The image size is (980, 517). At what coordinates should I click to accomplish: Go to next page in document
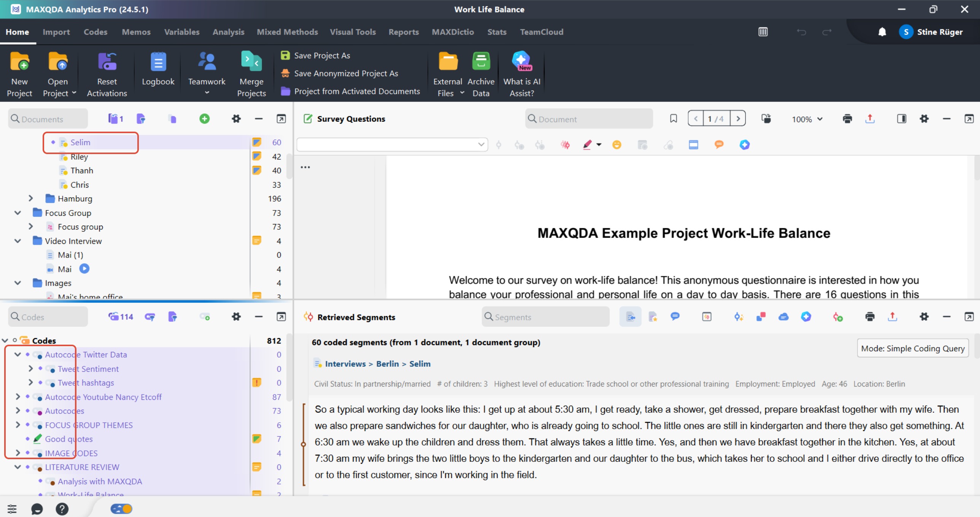click(738, 119)
